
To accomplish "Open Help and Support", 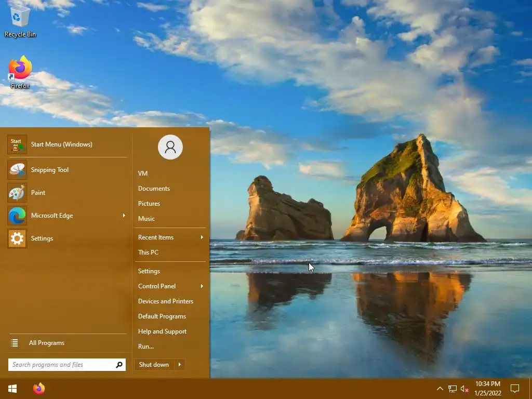I will (162, 331).
